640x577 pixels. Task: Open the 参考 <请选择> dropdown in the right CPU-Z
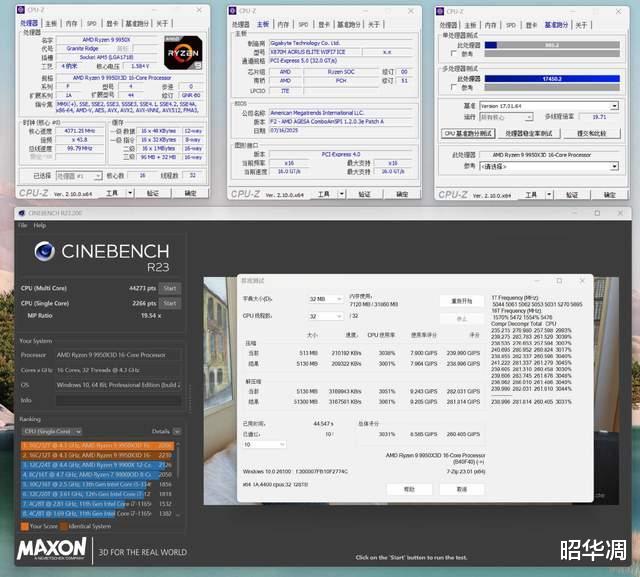coord(549,166)
